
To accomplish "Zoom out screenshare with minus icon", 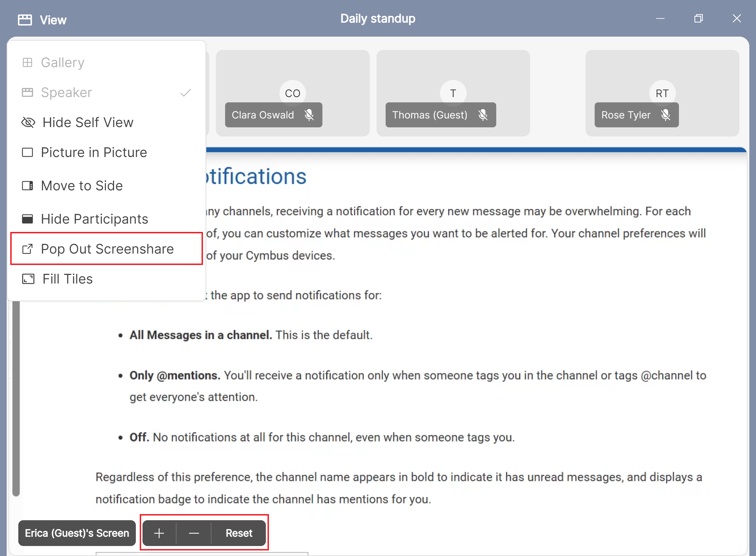I will coord(194,533).
